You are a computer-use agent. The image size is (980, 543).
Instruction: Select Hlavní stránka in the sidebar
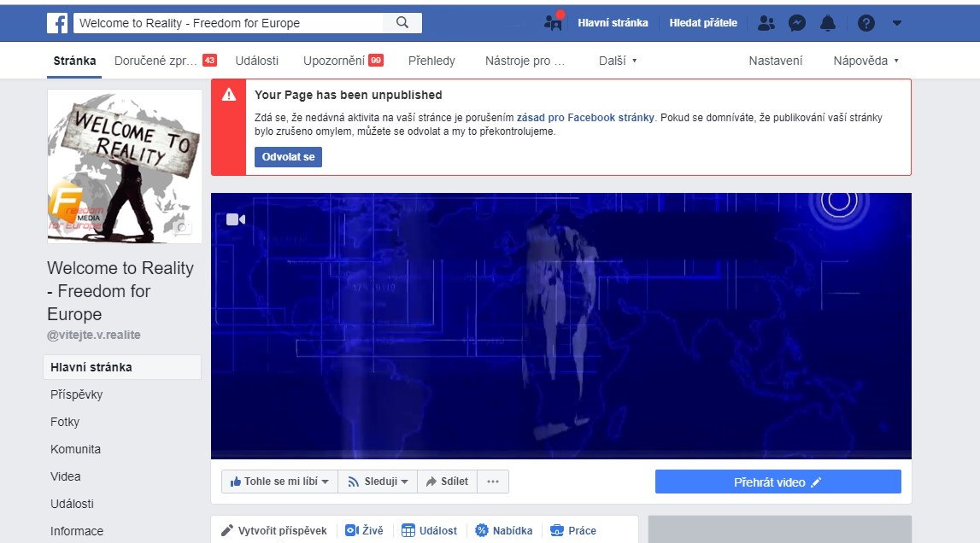pos(122,367)
